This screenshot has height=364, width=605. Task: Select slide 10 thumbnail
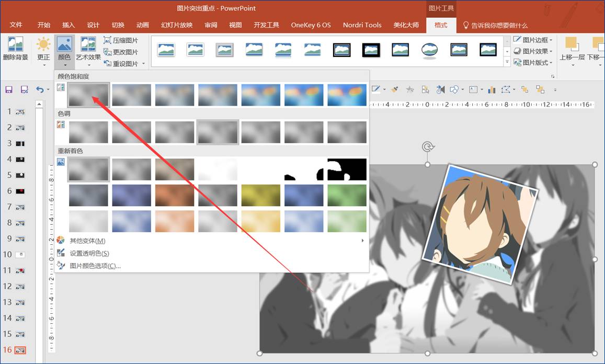coord(20,255)
